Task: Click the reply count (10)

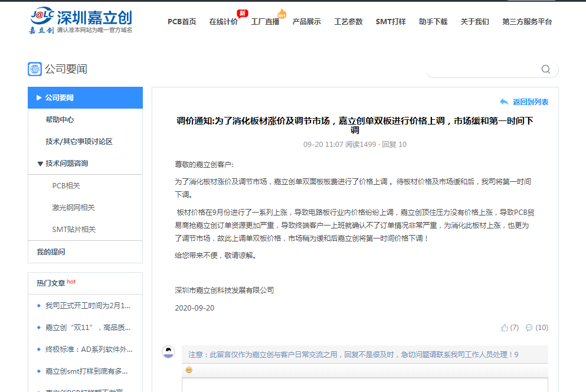Action: [x=542, y=328]
